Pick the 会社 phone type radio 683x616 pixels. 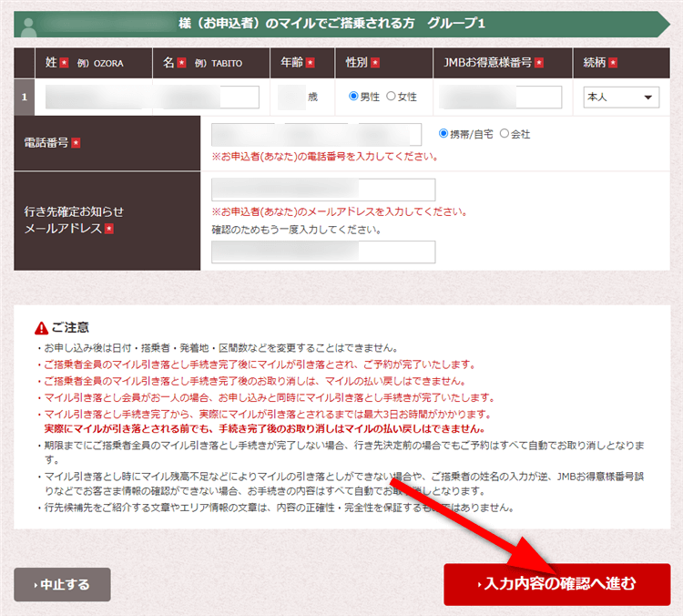(504, 134)
